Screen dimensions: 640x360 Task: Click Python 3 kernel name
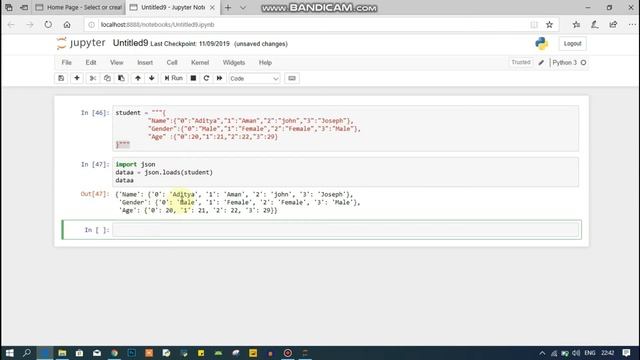click(564, 62)
